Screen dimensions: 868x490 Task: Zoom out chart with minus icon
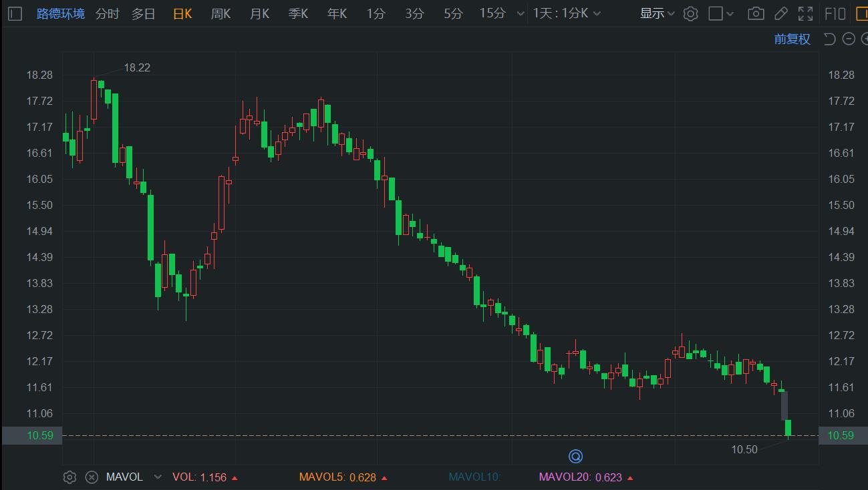coord(849,39)
